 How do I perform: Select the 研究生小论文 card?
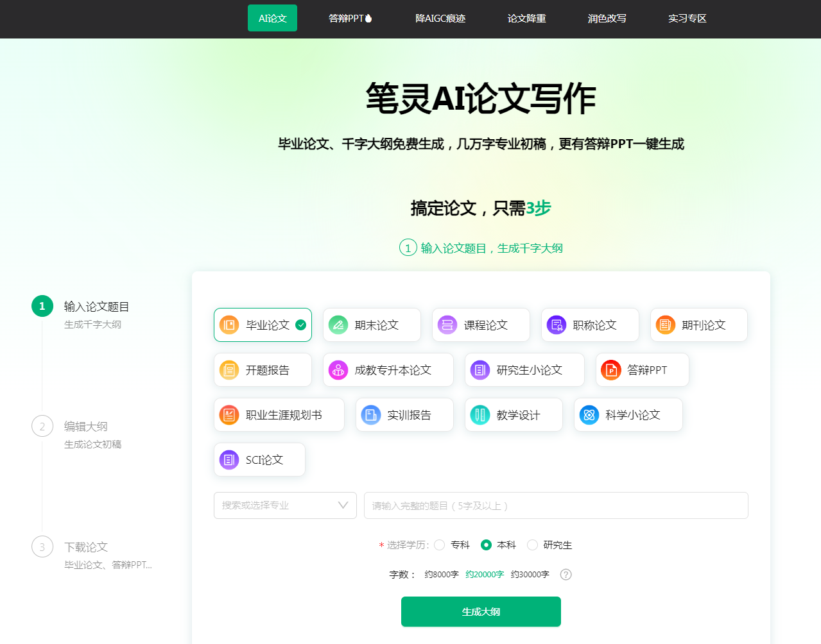click(x=524, y=370)
